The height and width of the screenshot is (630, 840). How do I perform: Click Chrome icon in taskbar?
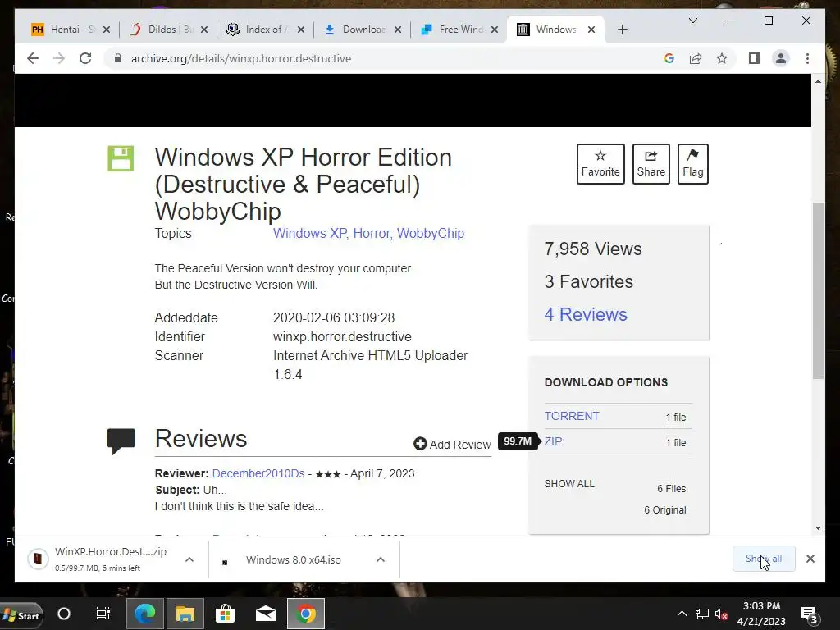click(306, 614)
